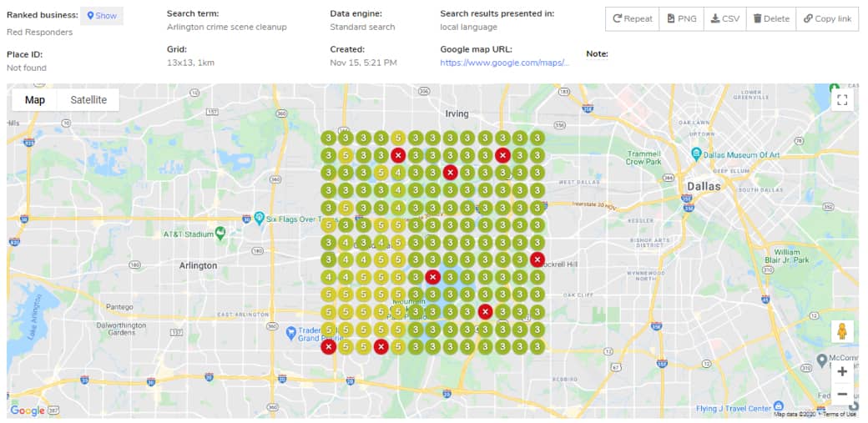Toggle fullscreen map view
This screenshot has width=868, height=423.
pos(842,100)
